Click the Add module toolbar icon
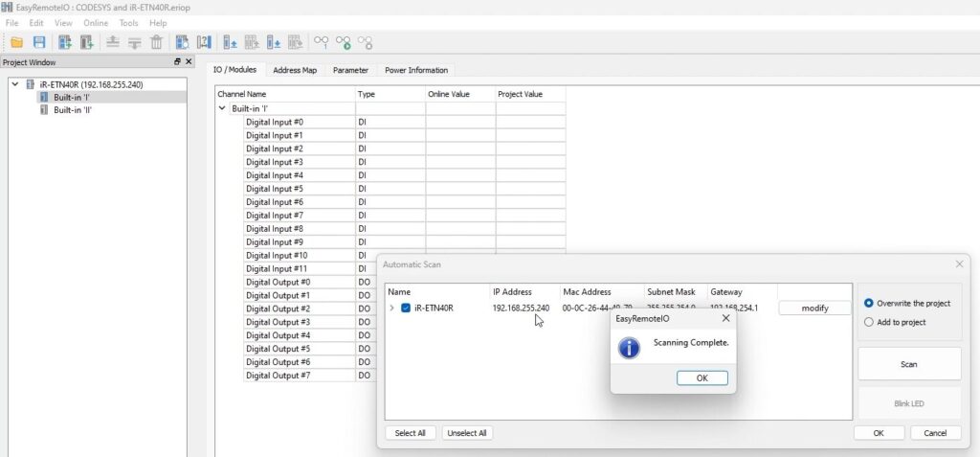 point(87,42)
